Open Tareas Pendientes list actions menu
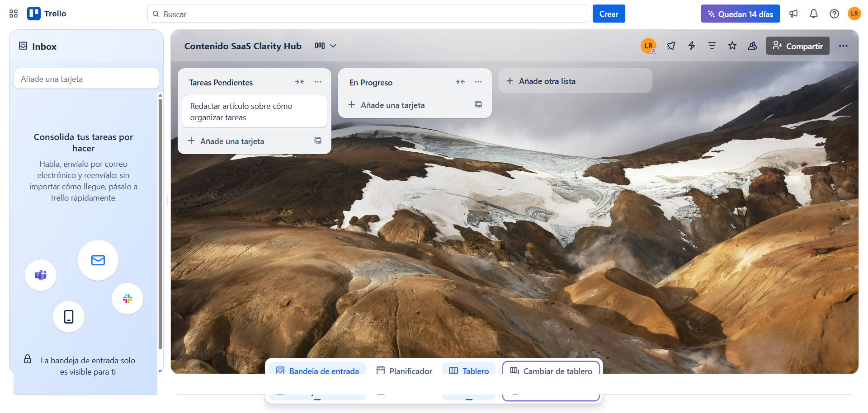This screenshot has width=868, height=413. pyautogui.click(x=318, y=82)
